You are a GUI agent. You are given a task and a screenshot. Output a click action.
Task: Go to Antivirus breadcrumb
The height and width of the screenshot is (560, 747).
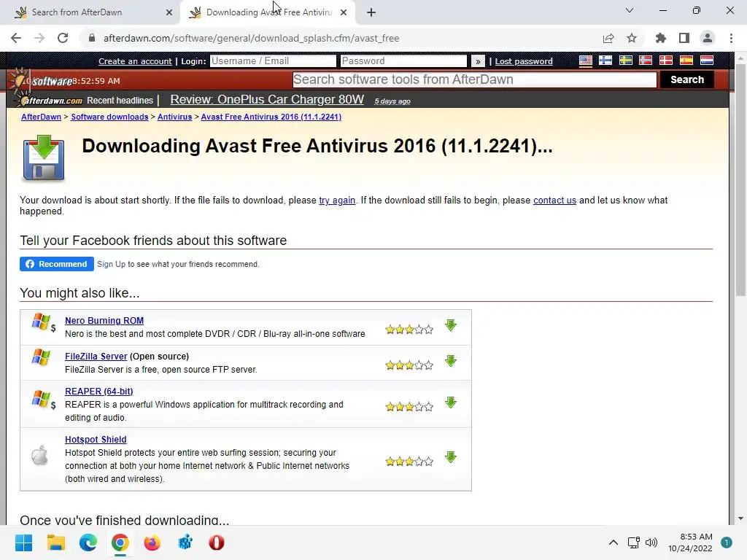175,117
